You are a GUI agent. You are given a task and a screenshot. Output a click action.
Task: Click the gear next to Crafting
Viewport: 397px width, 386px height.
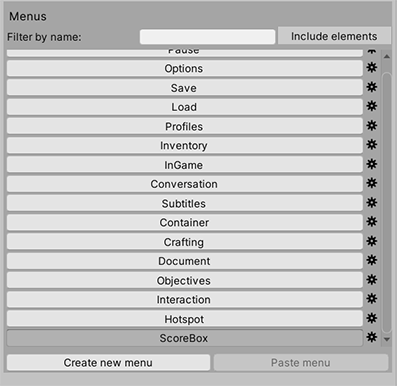pos(372,241)
